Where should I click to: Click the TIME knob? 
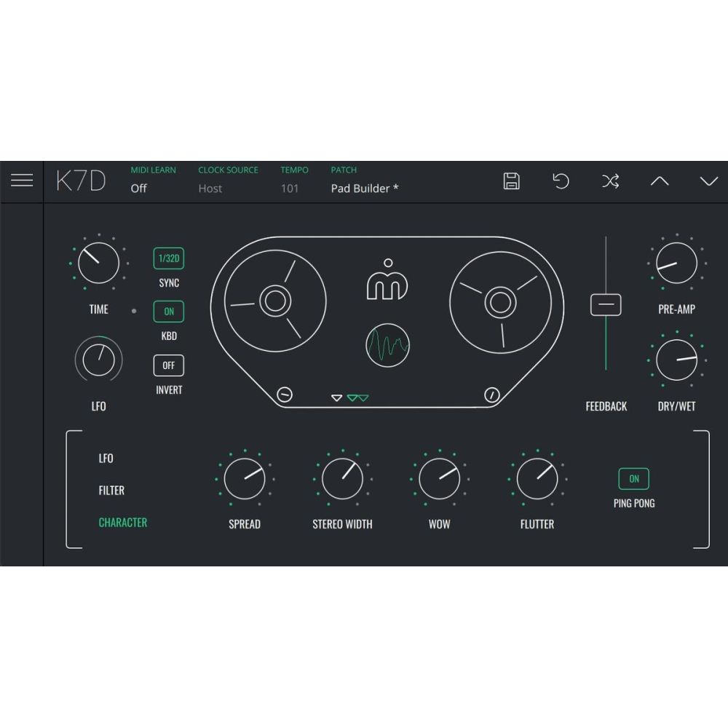click(98, 263)
